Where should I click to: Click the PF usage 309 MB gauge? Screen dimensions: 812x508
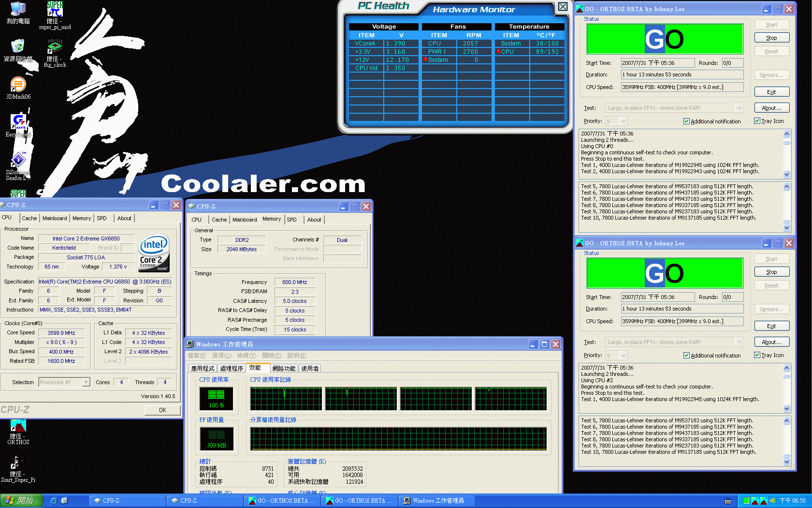pos(216,439)
